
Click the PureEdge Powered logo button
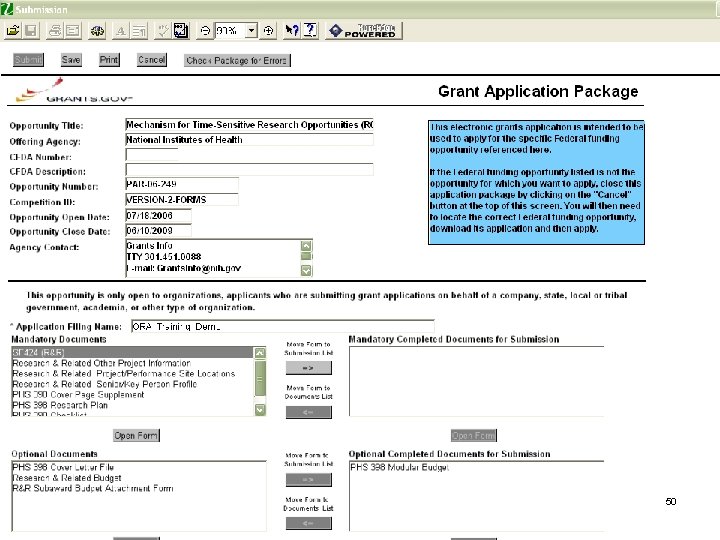point(364,31)
